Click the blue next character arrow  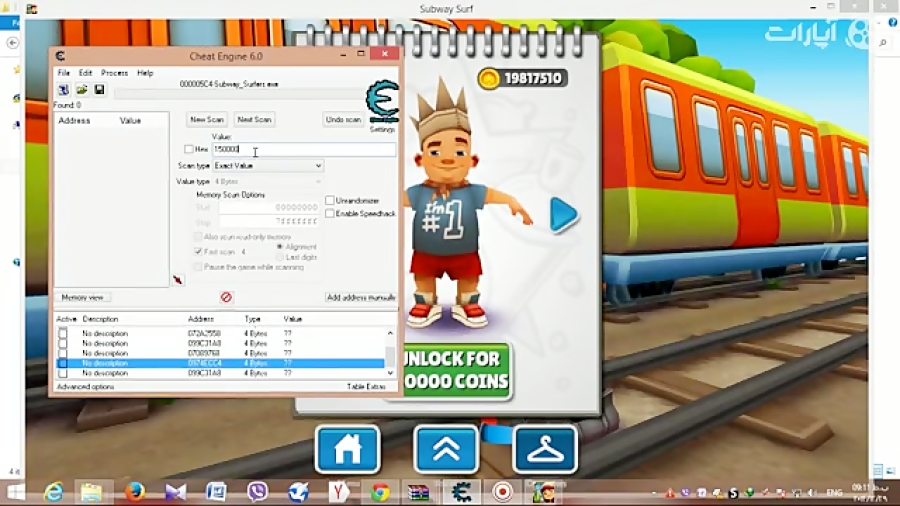pyautogui.click(x=564, y=215)
